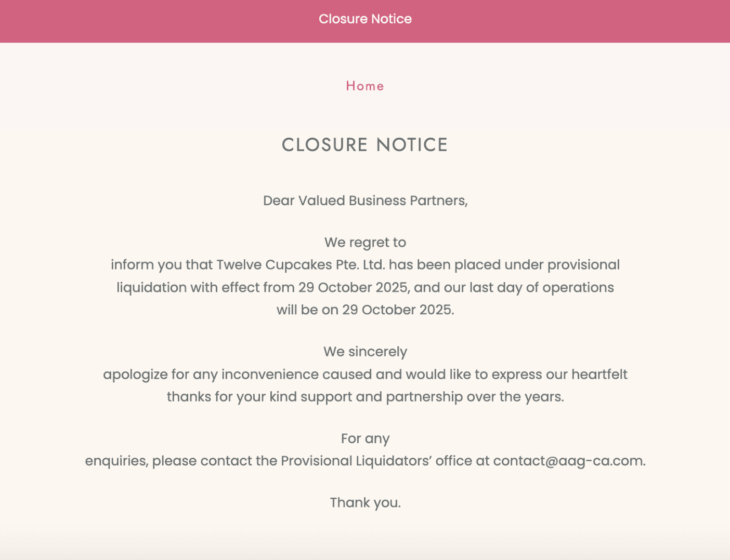
Task: Click the Home navigation link
Action: 364,86
